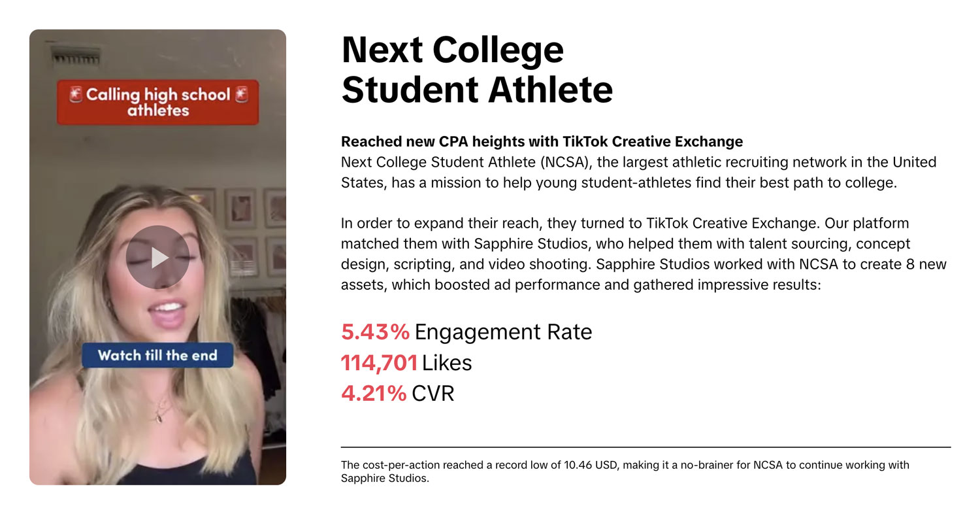
Task: Click the "Engagement Rate" label
Action: 503,332
